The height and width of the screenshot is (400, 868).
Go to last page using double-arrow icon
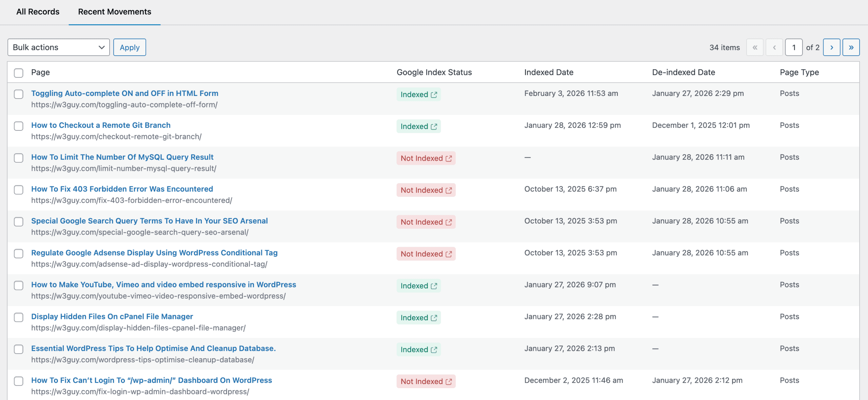point(851,47)
